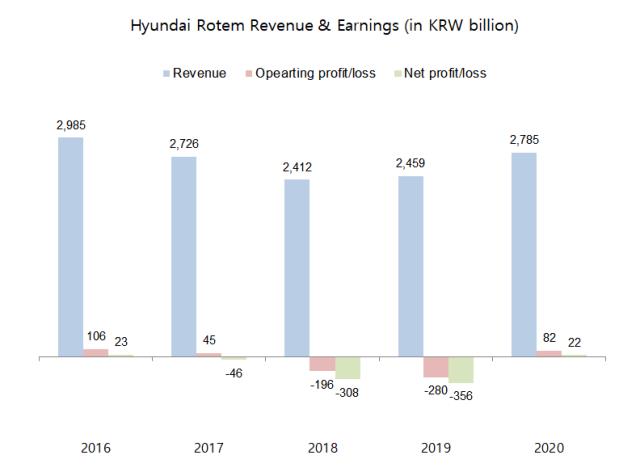Select the '-46' data label

[234, 373]
